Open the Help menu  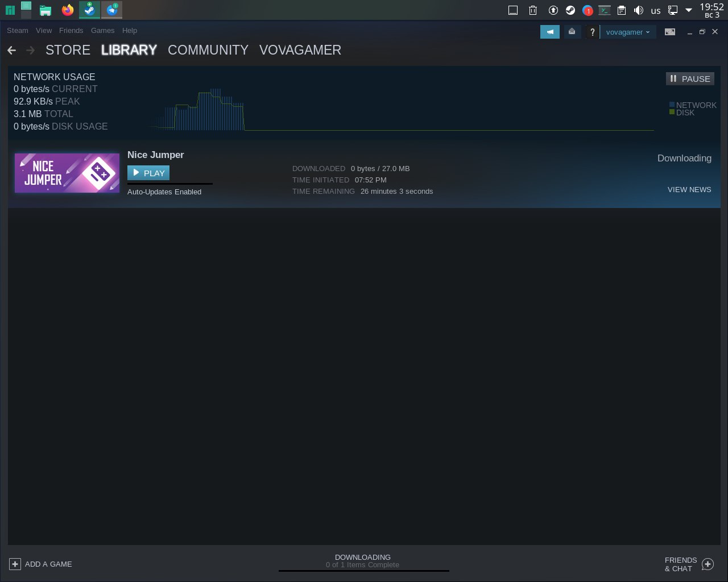coord(130,30)
